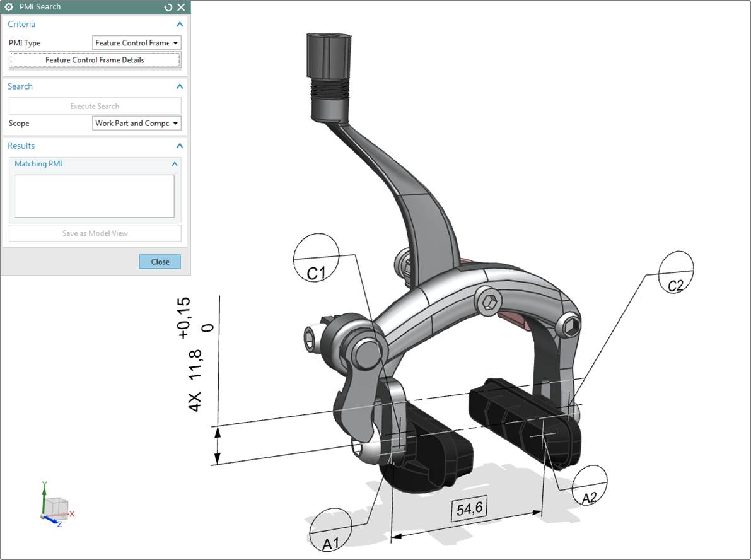Click the XYZ view triad cube
The image size is (751, 560).
tap(57, 509)
